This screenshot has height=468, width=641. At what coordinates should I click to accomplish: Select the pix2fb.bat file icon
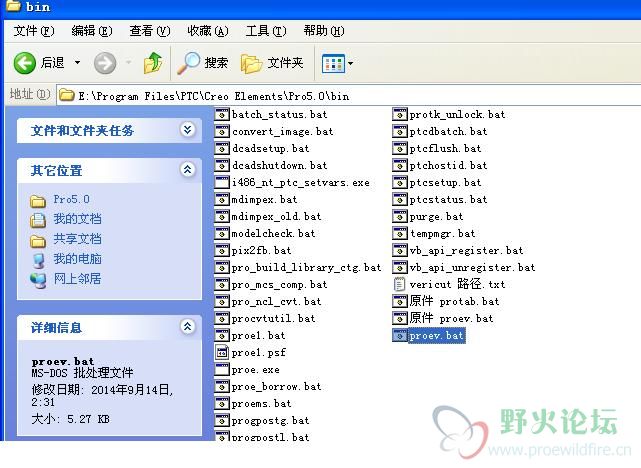(222, 250)
